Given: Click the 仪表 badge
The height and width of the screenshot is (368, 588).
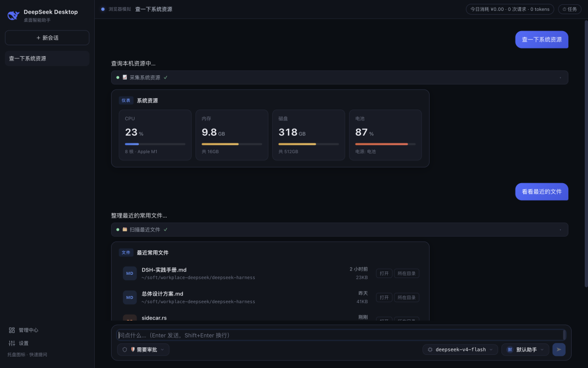Looking at the screenshot, I should [x=126, y=101].
